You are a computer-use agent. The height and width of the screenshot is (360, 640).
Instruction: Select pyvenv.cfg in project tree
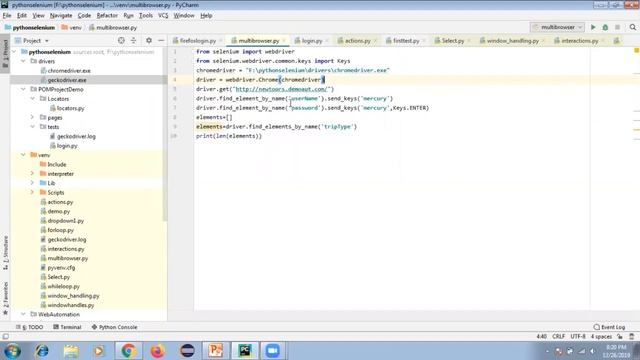(x=61, y=267)
